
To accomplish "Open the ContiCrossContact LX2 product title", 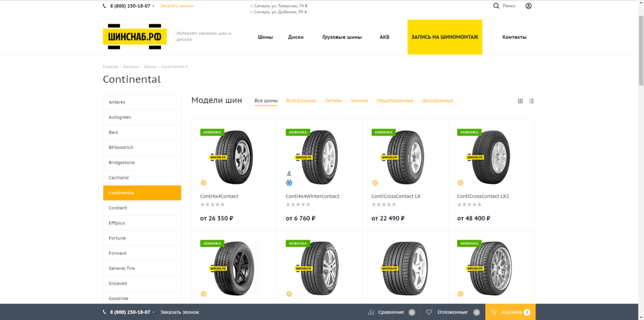I will 483,196.
